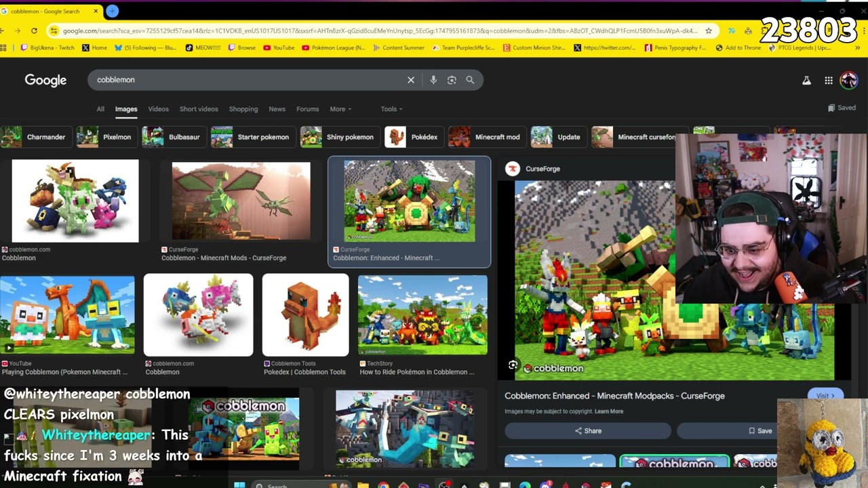Open the cobblemon.com starter Pokemon image result

coord(75,201)
